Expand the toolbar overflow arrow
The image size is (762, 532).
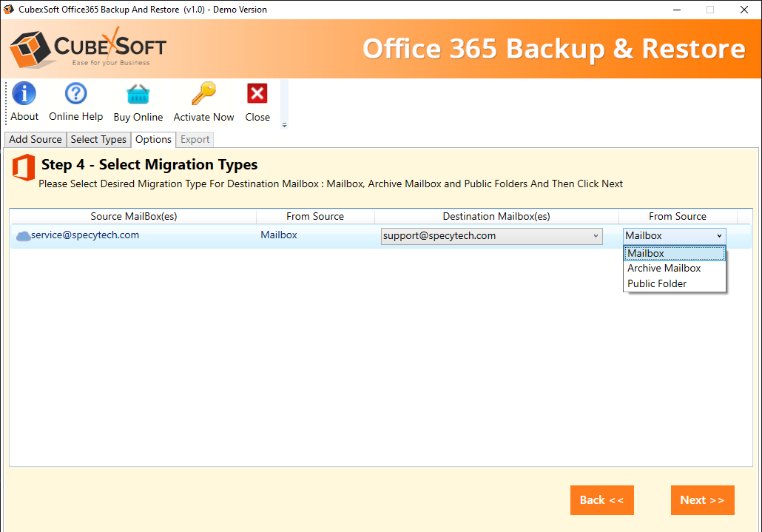285,125
